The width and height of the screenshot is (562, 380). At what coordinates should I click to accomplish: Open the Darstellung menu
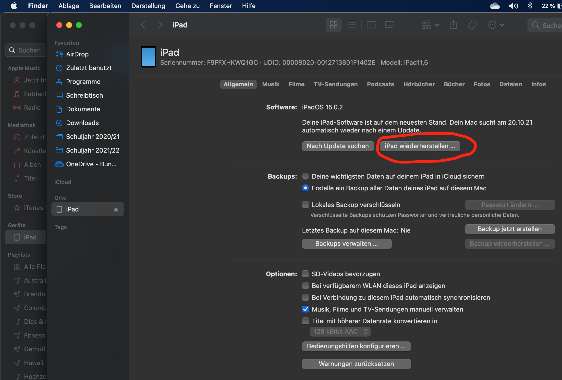pyautogui.click(x=148, y=6)
